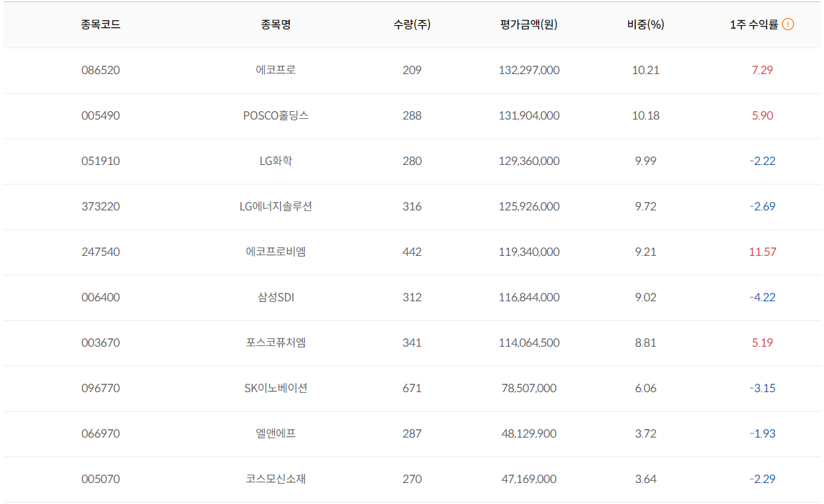824x504 pixels.
Task: Click the 비중(%) column header
Action: point(645,24)
